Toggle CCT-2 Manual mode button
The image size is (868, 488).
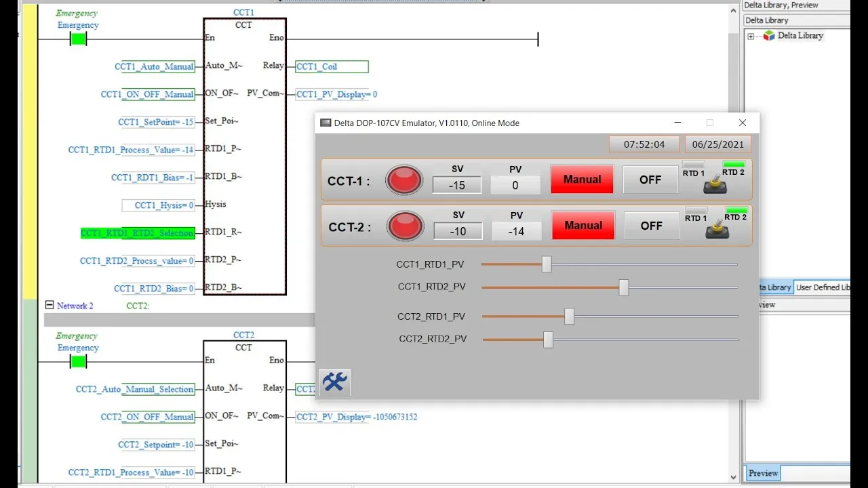[583, 226]
